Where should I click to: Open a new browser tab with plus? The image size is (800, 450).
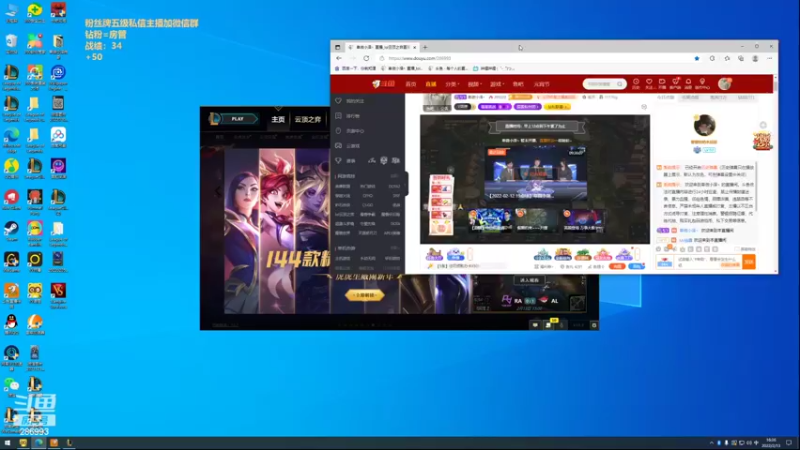tap(425, 47)
